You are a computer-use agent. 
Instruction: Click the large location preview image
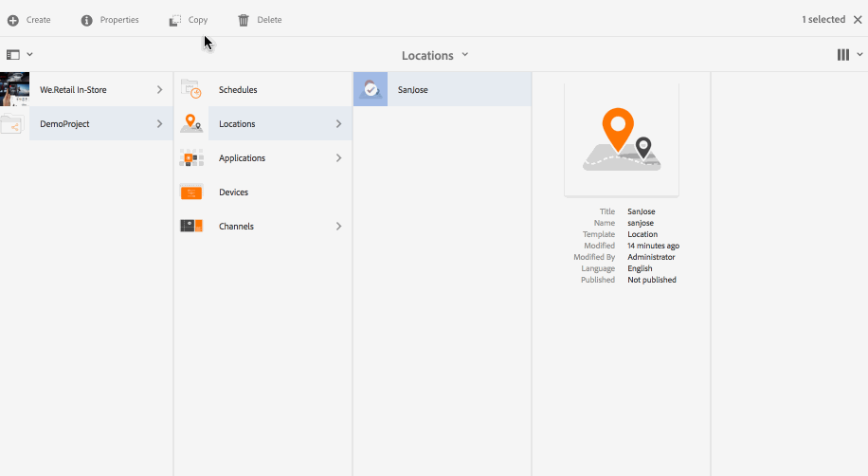[x=621, y=139]
